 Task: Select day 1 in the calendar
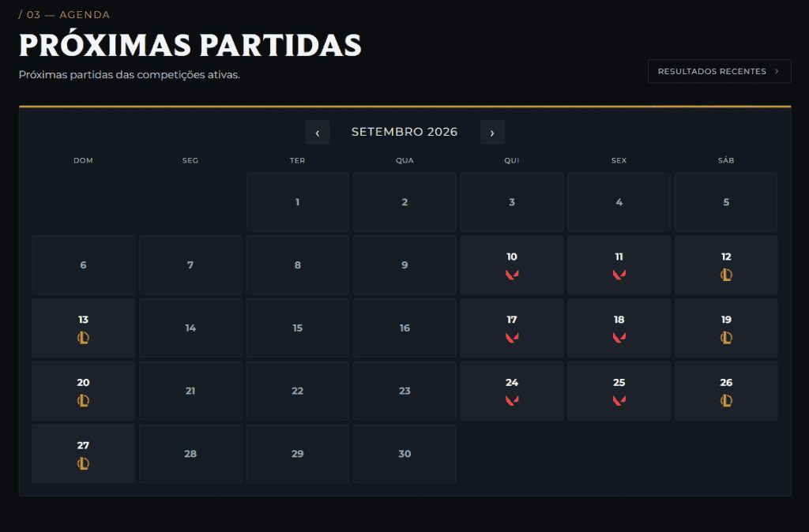click(x=298, y=202)
